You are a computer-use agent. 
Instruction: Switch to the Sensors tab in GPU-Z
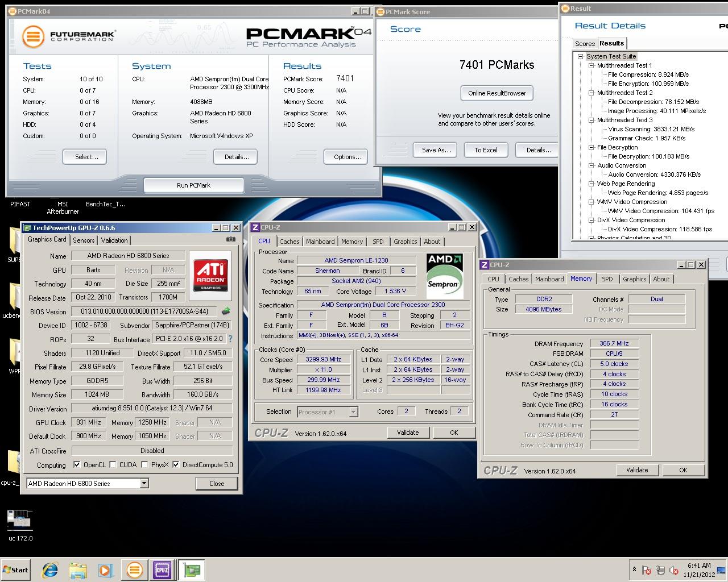point(84,240)
